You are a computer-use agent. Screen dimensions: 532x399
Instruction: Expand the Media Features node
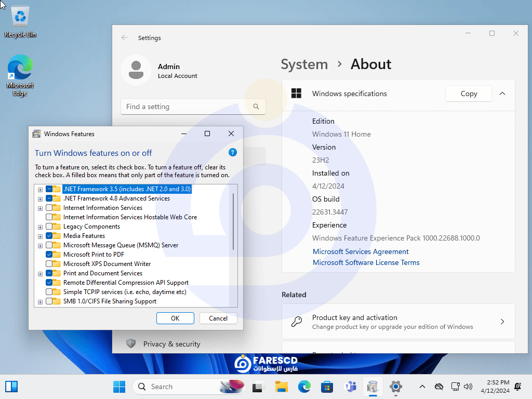[x=40, y=236]
